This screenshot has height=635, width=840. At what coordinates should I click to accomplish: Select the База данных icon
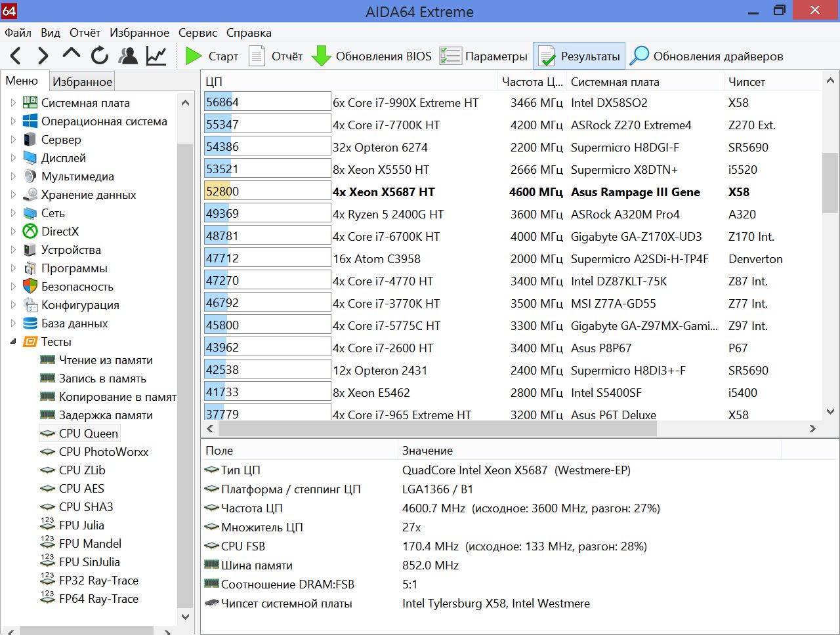(x=30, y=323)
